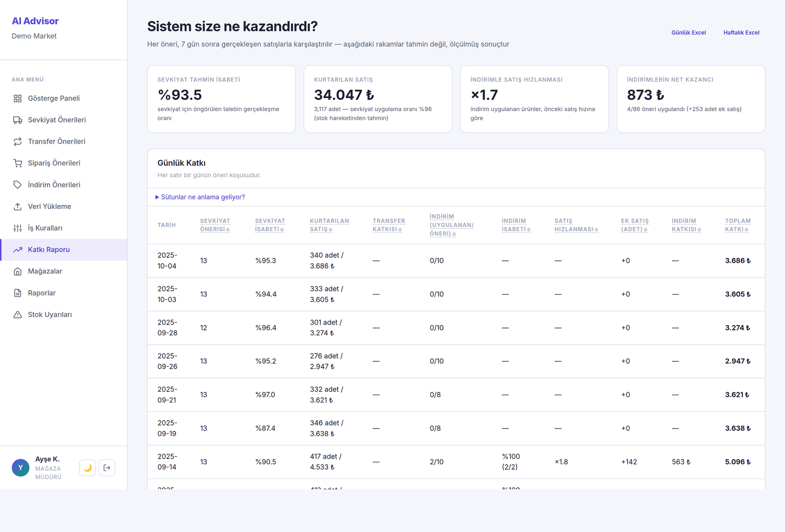This screenshot has width=785, height=532.
Task: Click info icon beside Kurtarılan Satış header
Action: 331,229
